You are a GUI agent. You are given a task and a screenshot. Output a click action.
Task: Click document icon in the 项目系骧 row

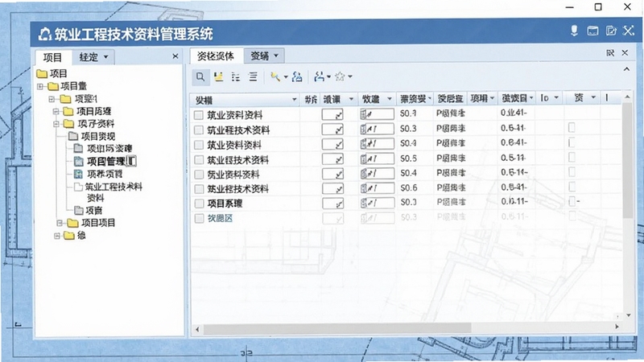click(363, 203)
